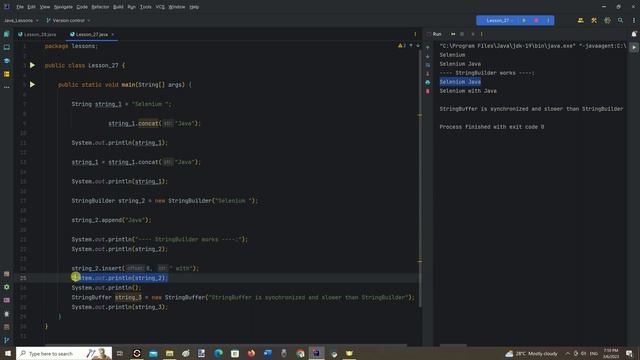Click the Search Everywhere magnifier icon

620,20
